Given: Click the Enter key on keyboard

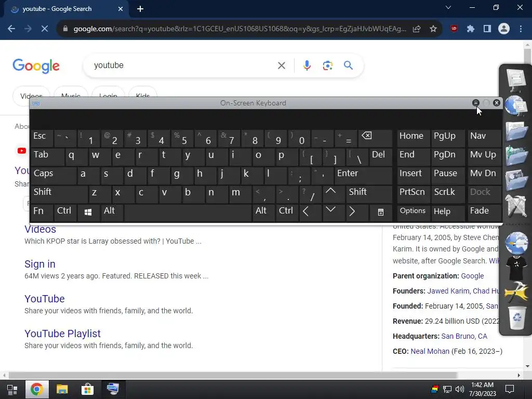Looking at the screenshot, I should click(x=363, y=175).
